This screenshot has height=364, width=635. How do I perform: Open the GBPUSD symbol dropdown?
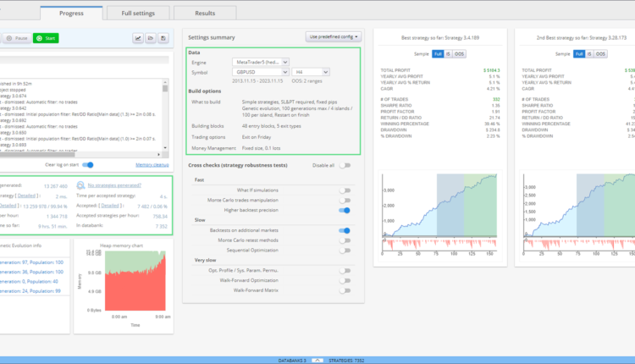click(x=262, y=73)
